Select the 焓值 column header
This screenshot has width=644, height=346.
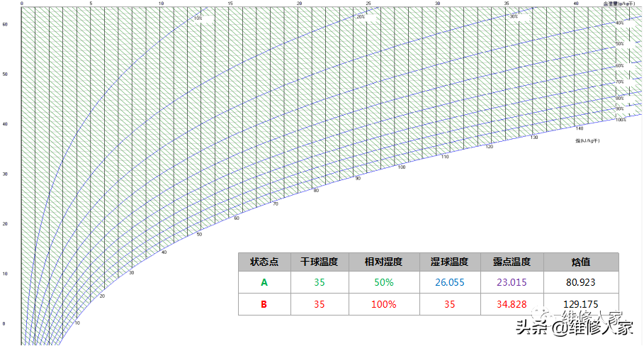point(581,262)
